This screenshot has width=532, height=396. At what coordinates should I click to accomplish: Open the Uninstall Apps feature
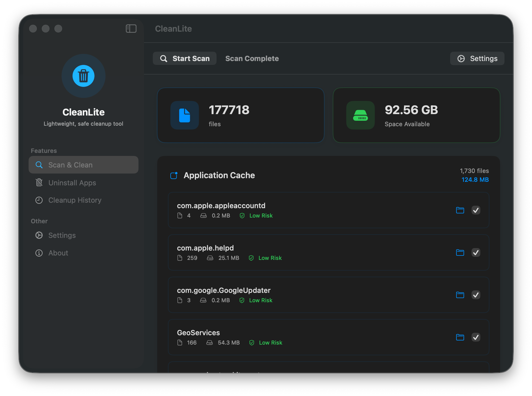[72, 183]
